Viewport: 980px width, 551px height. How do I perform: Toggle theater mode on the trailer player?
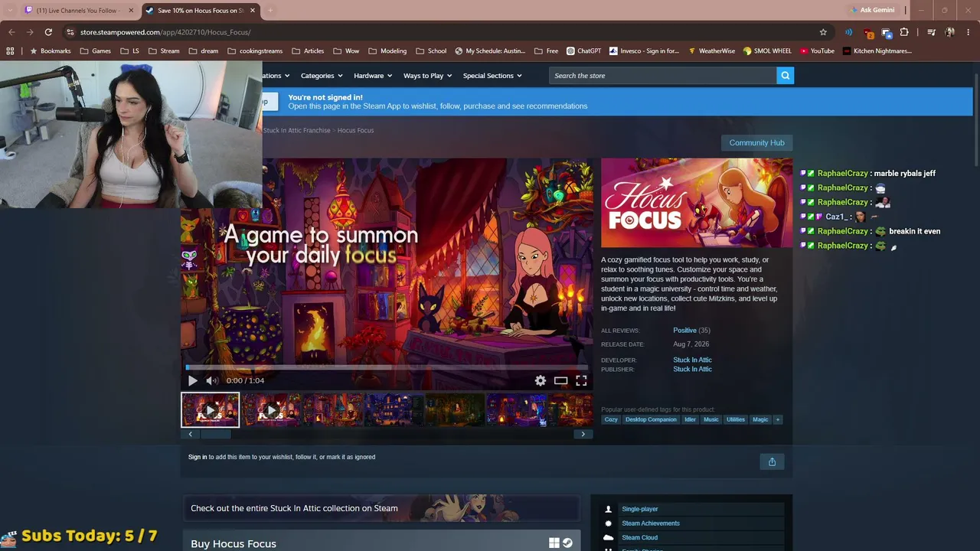pyautogui.click(x=561, y=380)
